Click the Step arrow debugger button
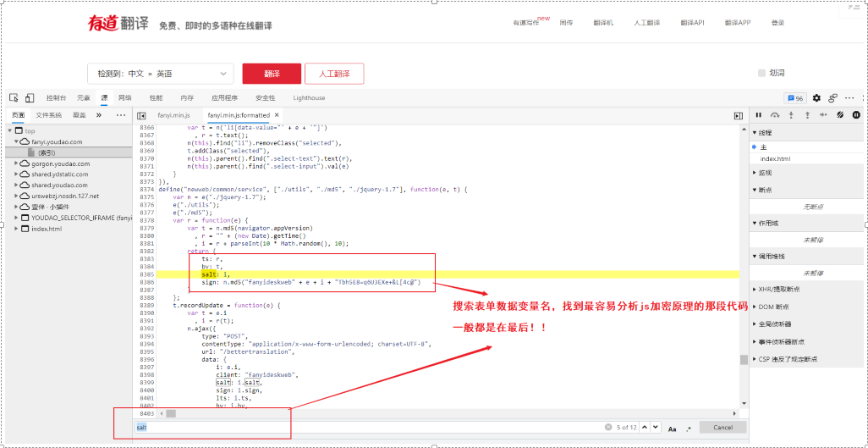Viewport: 868px width, 448px height. [x=823, y=115]
